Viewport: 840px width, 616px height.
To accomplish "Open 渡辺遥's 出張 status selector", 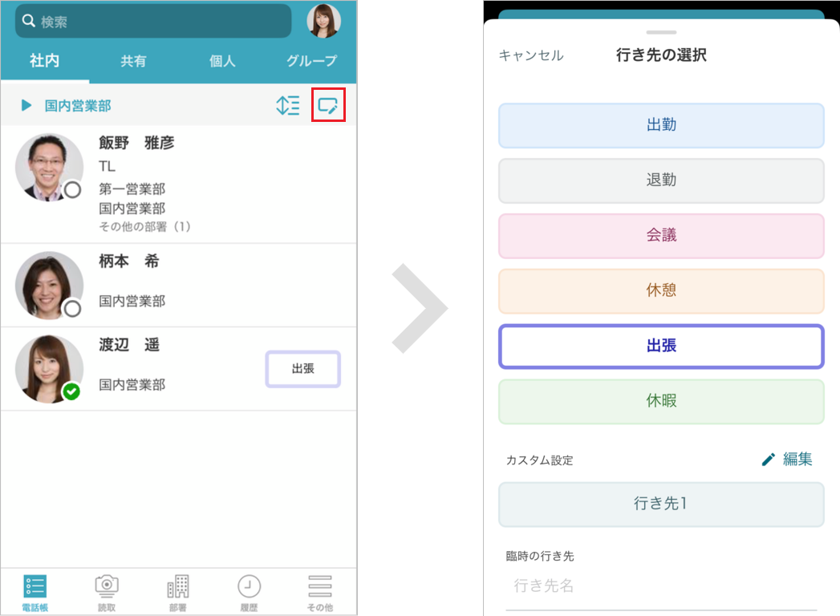I will [x=302, y=369].
